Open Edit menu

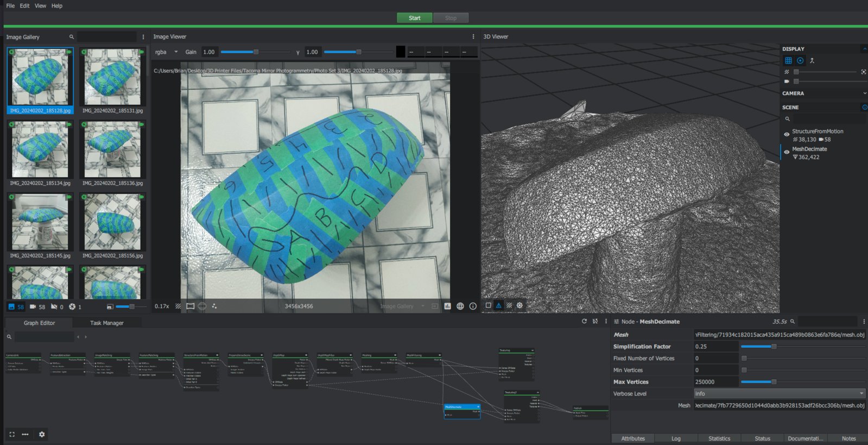pyautogui.click(x=24, y=5)
